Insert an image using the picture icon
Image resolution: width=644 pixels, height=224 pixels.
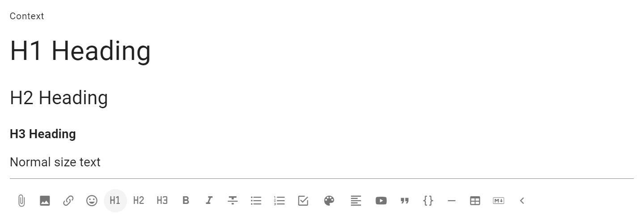[x=45, y=201]
